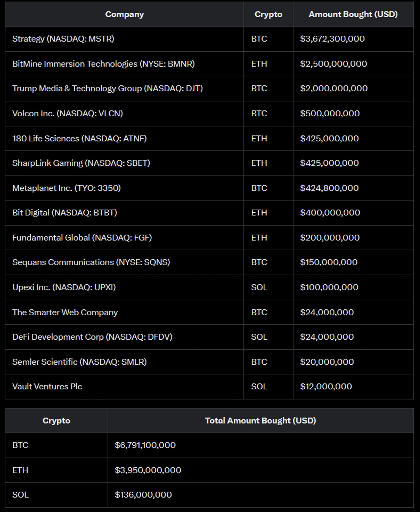
Task: Click the $20,000,000 amount
Action: coord(327,362)
